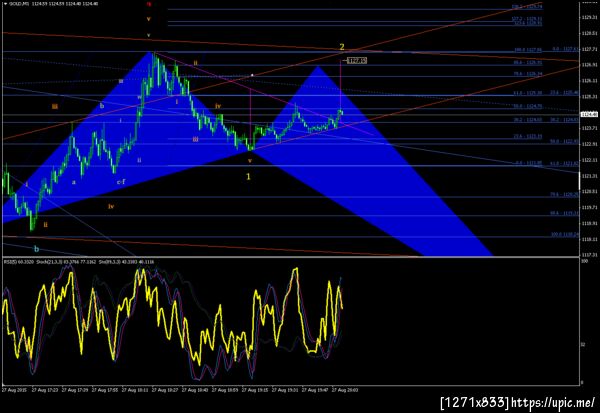This screenshot has width=600, height=413.
Task: Select the white wave label a
Action: coord(74,182)
